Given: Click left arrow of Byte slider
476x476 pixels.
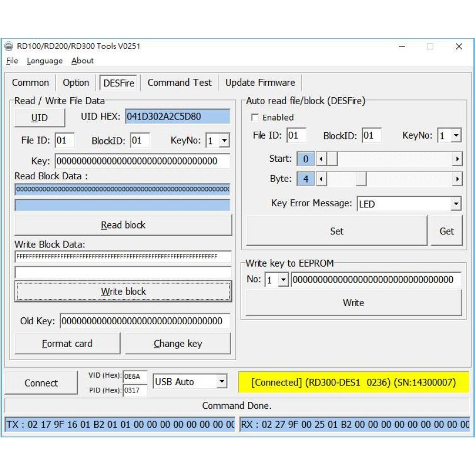Looking at the screenshot, I should 321,179.
